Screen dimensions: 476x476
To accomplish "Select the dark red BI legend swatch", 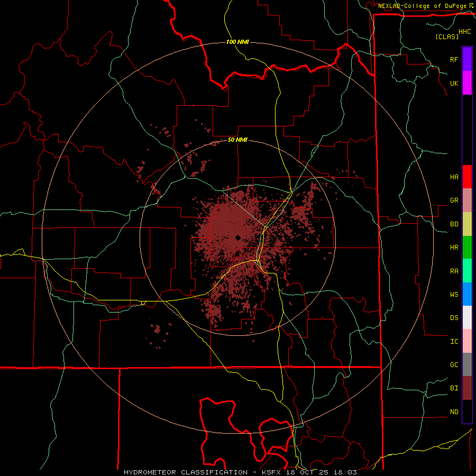I will coord(467,388).
